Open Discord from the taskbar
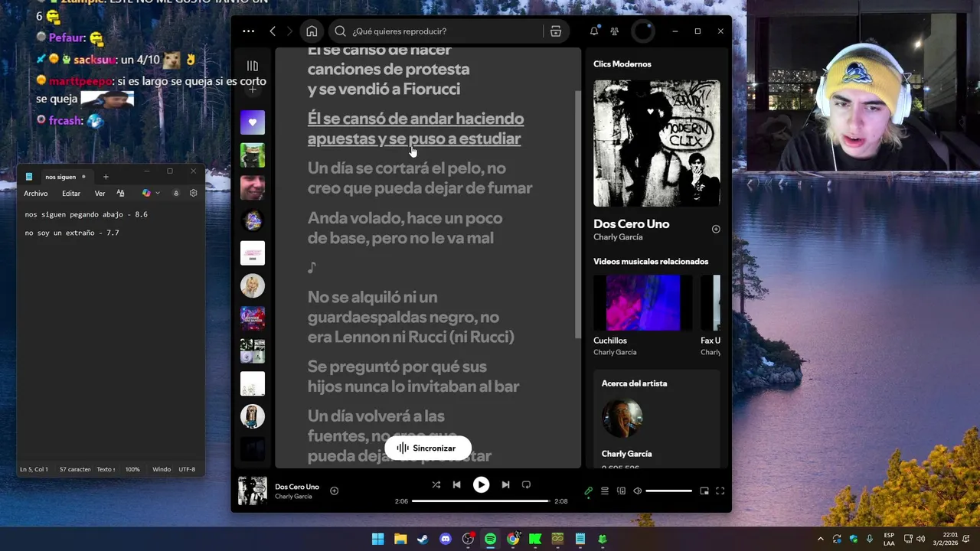This screenshot has width=980, height=551. coord(446,539)
